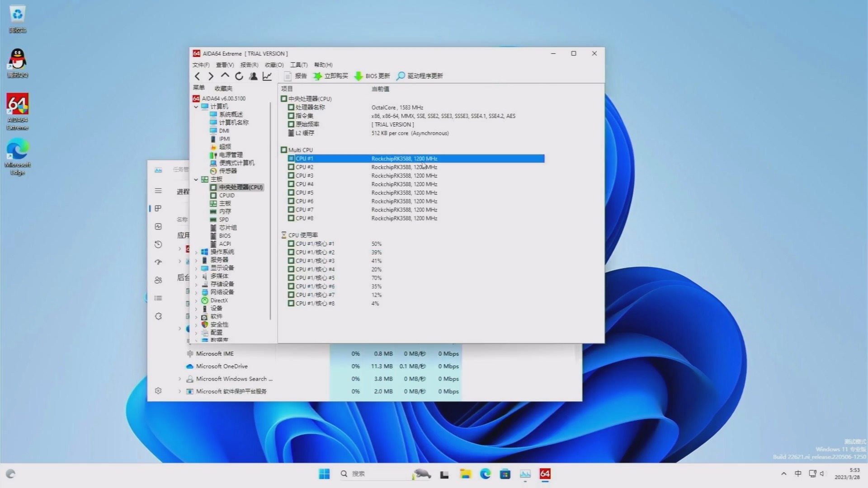Expand the 网络设备 tree node
The width and height of the screenshot is (868, 488).
pos(196,293)
